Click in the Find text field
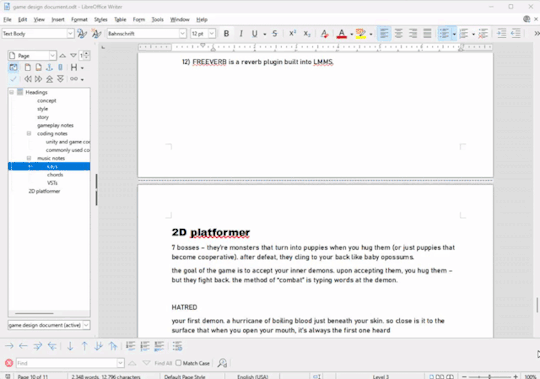The image size is (540, 379). [x=67, y=363]
